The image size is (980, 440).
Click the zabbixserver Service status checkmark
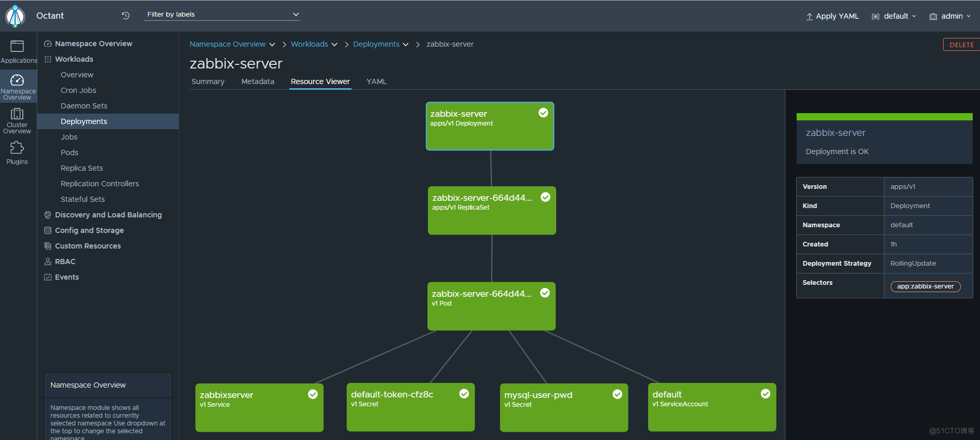click(313, 394)
